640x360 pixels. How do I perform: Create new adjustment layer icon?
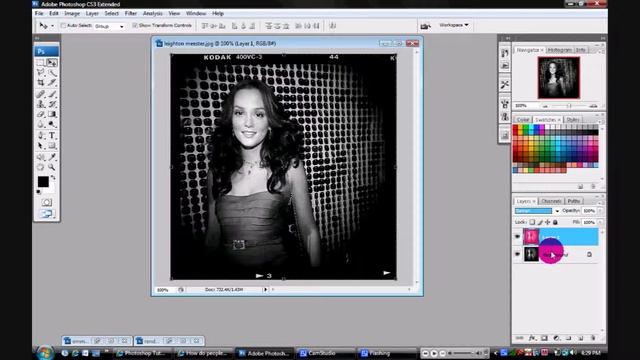pyautogui.click(x=556, y=338)
